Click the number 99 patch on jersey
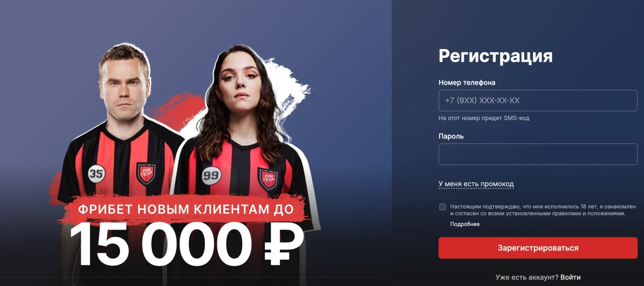Image resolution: width=644 pixels, height=286 pixels. point(212,176)
